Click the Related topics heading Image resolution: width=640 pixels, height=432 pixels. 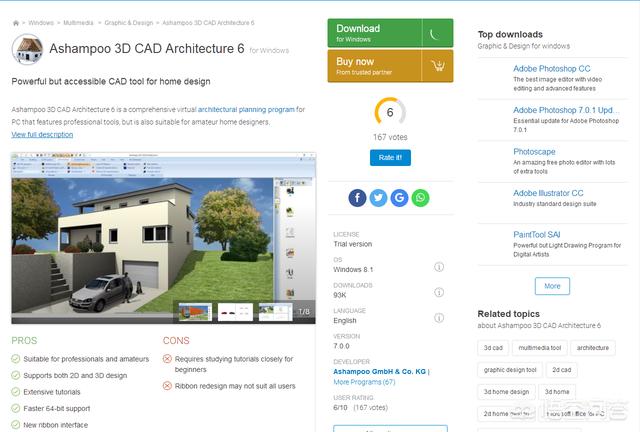(x=509, y=314)
